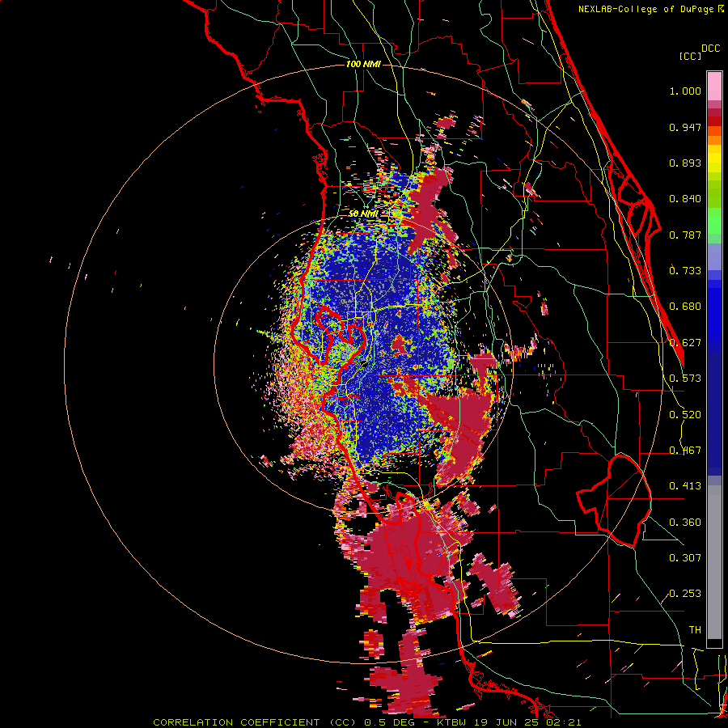Click the 0.787 scale value

[x=685, y=235]
